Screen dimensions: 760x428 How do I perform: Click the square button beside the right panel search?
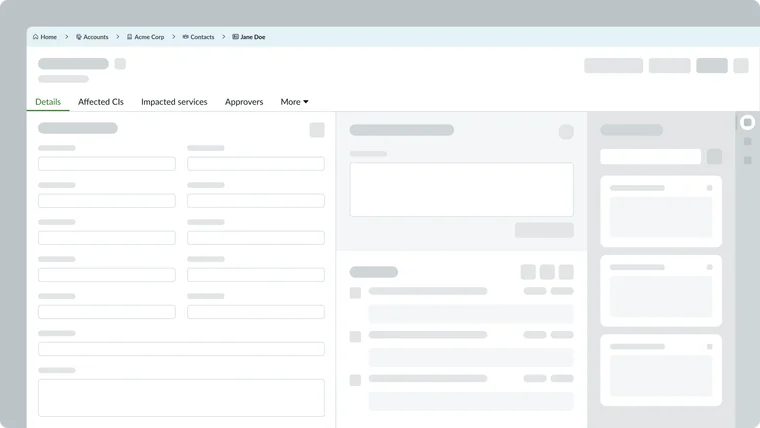point(714,157)
